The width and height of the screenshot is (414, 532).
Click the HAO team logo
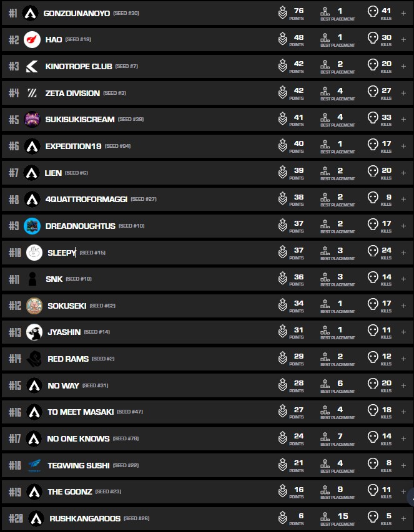[32, 39]
